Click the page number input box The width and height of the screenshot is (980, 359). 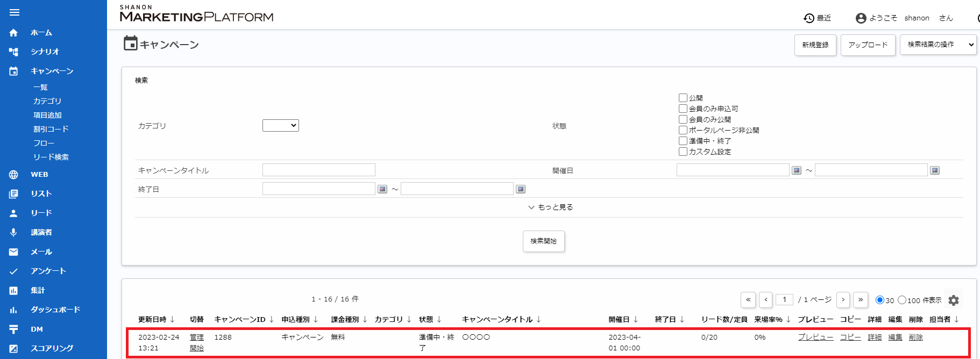pos(784,299)
